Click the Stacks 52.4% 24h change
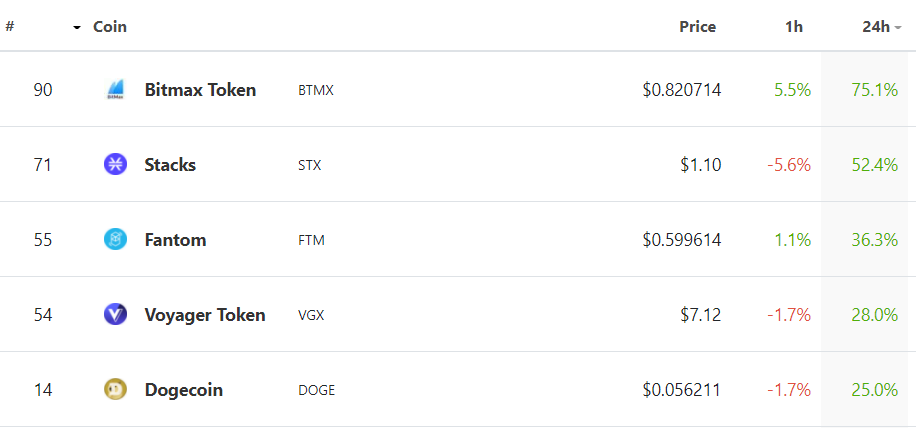 [x=874, y=165]
